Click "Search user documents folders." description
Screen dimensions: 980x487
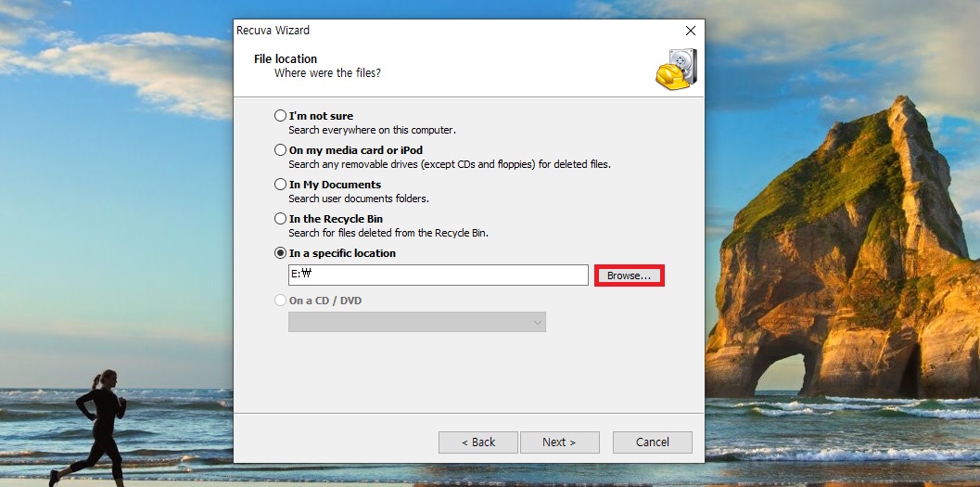coord(359,199)
